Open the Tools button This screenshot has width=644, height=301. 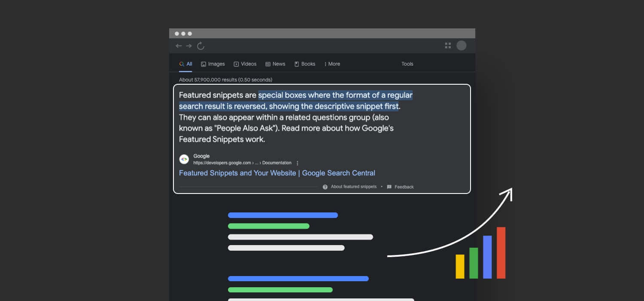(x=407, y=64)
